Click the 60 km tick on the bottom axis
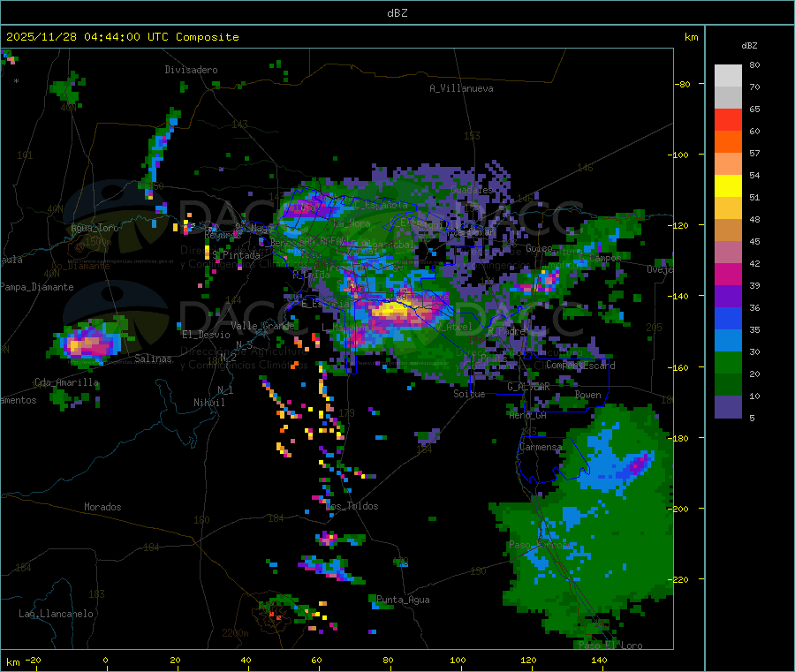Image resolution: width=795 pixels, height=672 pixels. 317,660
